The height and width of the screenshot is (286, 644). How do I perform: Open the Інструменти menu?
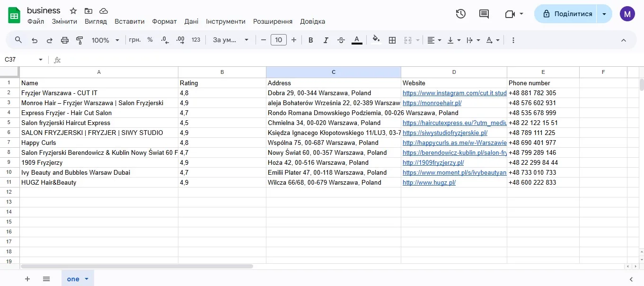pos(226,21)
